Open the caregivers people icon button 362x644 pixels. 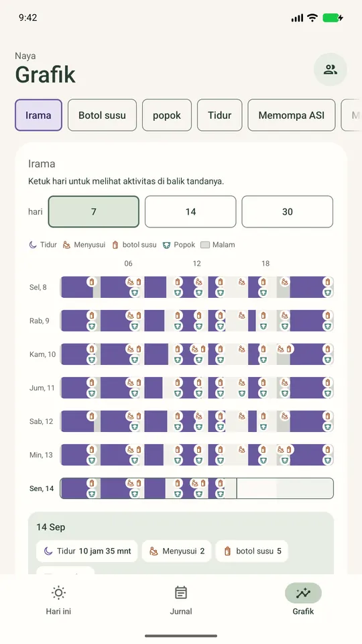(330, 69)
